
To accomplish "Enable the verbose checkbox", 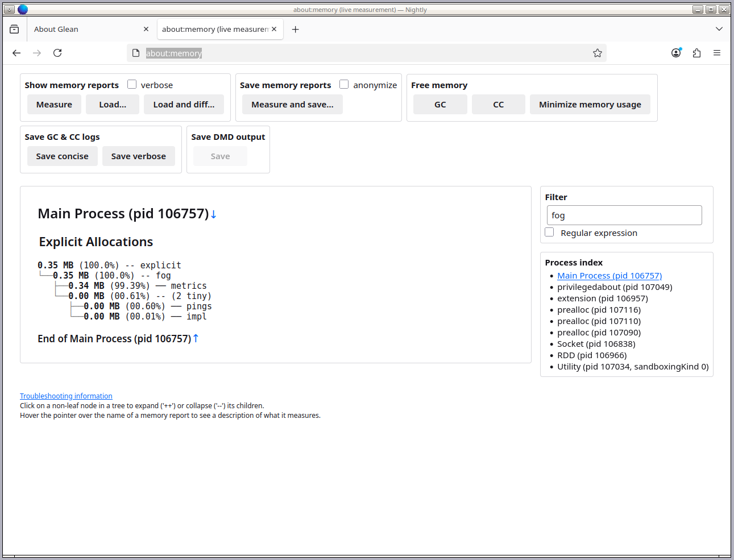I will [x=132, y=85].
